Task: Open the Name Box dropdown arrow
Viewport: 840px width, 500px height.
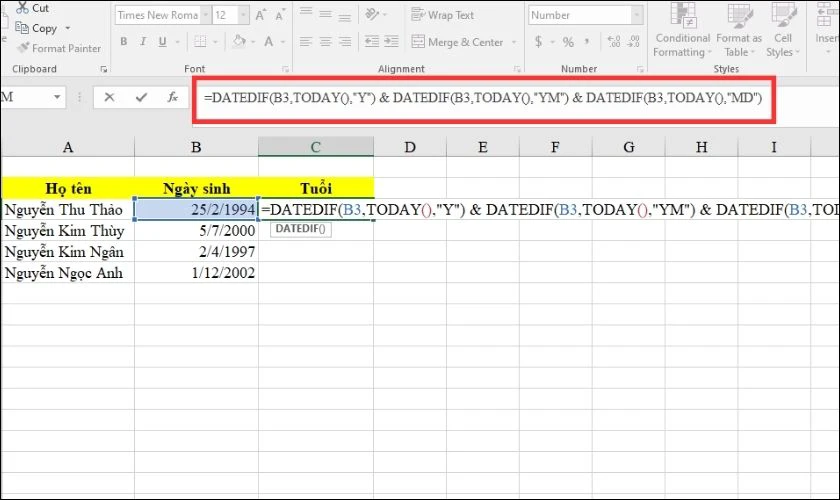Action: pos(57,97)
